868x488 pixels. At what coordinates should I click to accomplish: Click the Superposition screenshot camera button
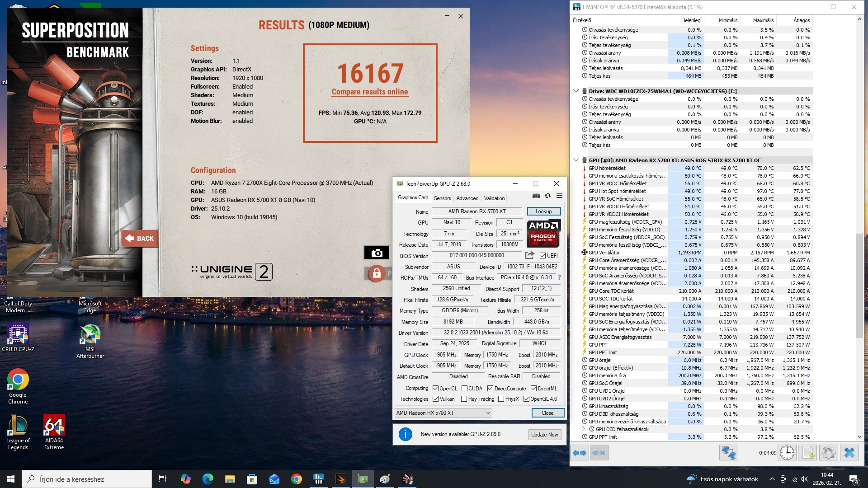click(377, 253)
